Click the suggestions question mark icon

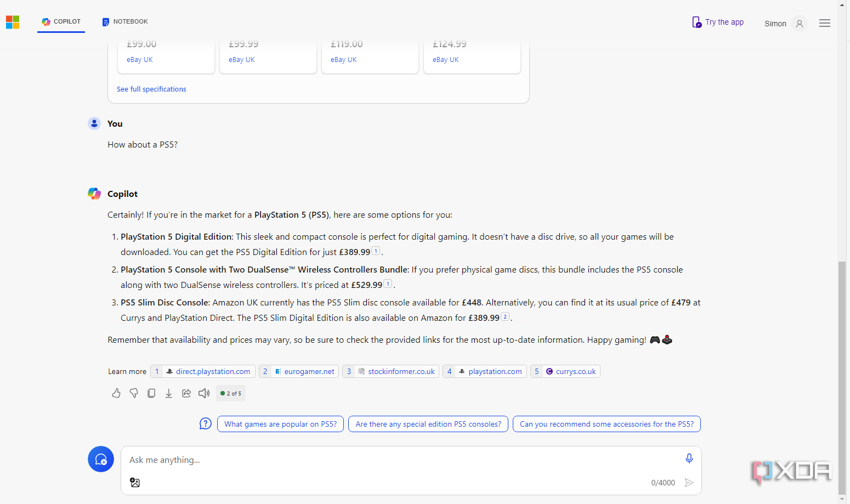click(x=206, y=424)
